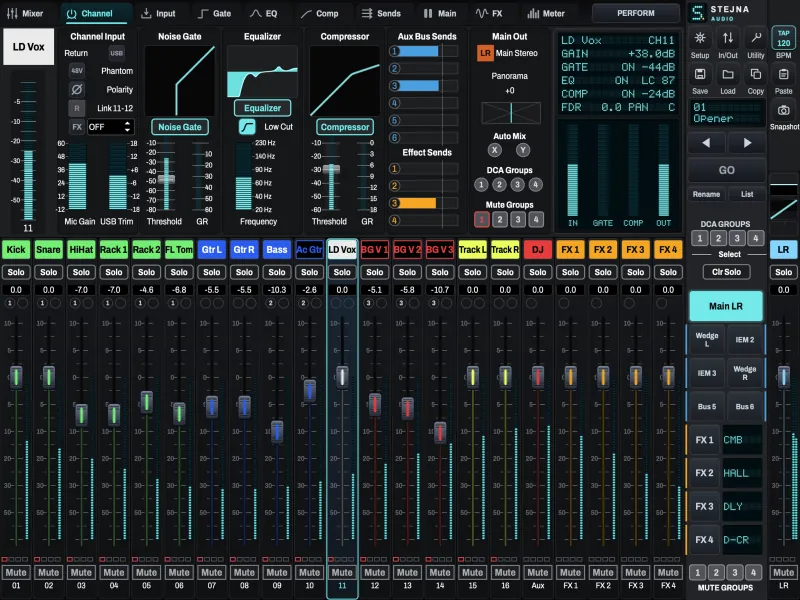Switch to the Mixer tab
Viewport: 800px width, 600px height.
25,13
